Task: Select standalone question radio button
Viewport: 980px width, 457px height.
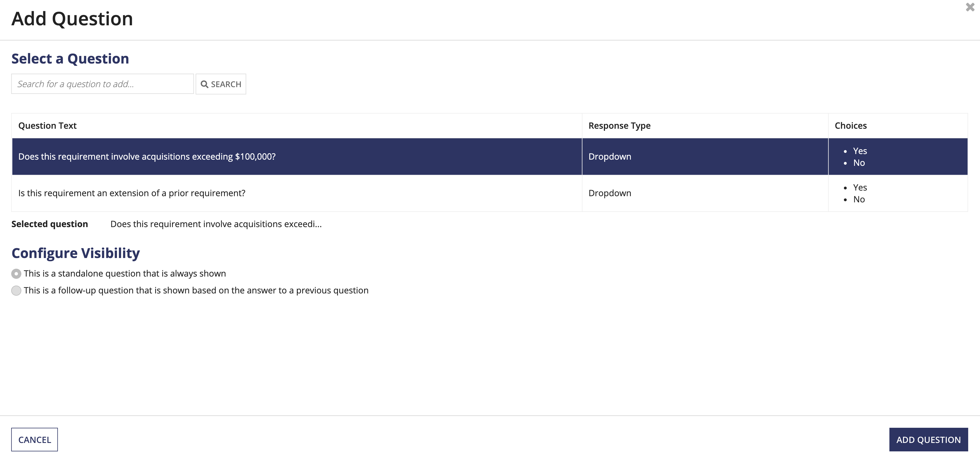Action: [x=16, y=273]
